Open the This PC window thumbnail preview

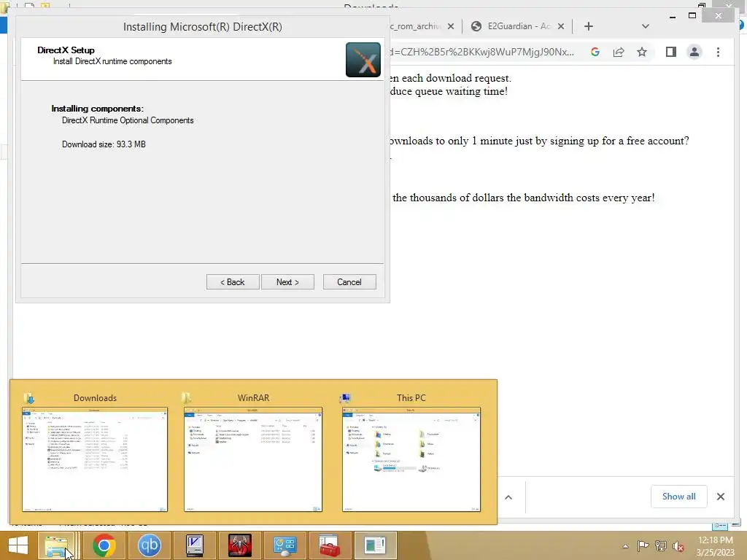pyautogui.click(x=411, y=459)
